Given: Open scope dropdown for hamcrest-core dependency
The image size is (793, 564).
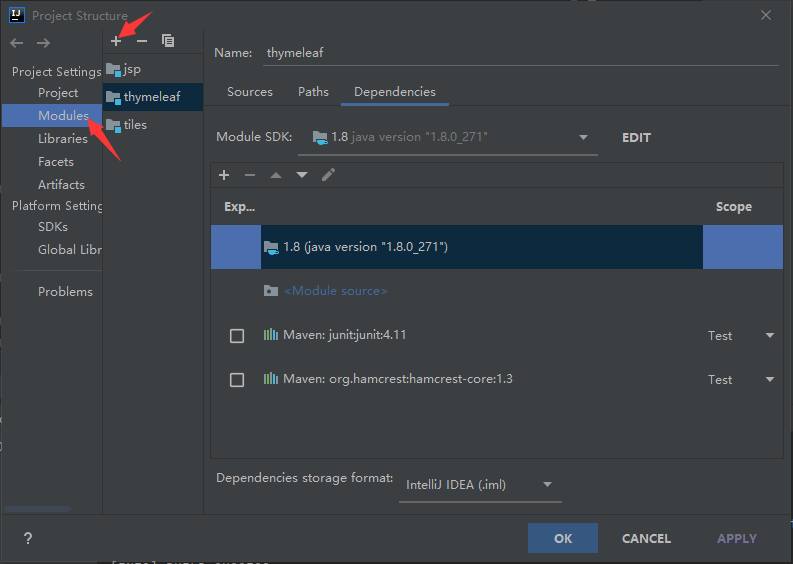Looking at the screenshot, I should pos(770,379).
